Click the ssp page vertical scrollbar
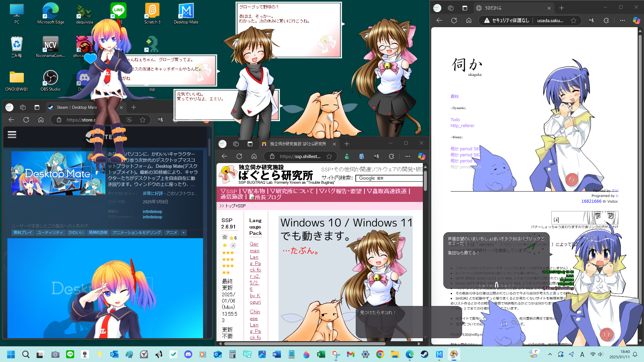Viewport: 644px width, 362px height. tap(425, 181)
